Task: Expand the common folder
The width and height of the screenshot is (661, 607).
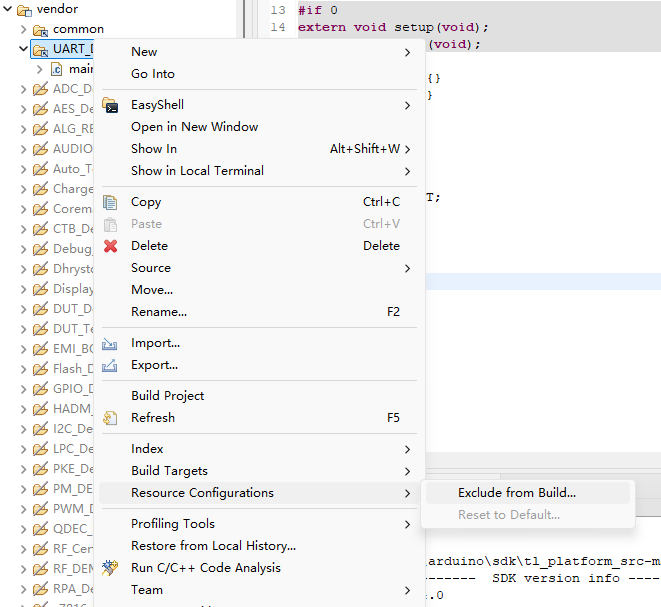Action: tap(24, 30)
